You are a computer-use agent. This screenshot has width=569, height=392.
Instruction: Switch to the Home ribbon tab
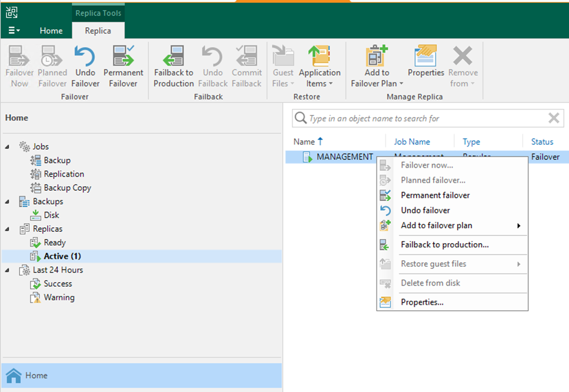(51, 31)
